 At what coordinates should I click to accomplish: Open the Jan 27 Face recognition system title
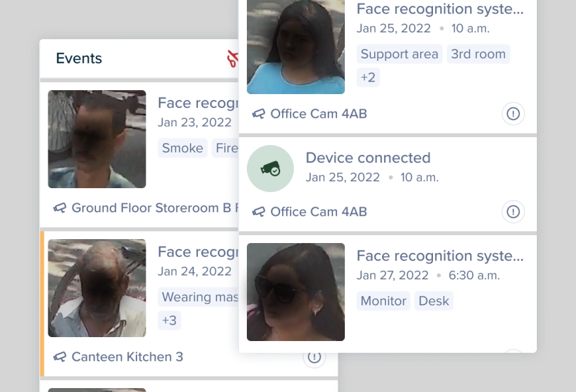click(440, 255)
